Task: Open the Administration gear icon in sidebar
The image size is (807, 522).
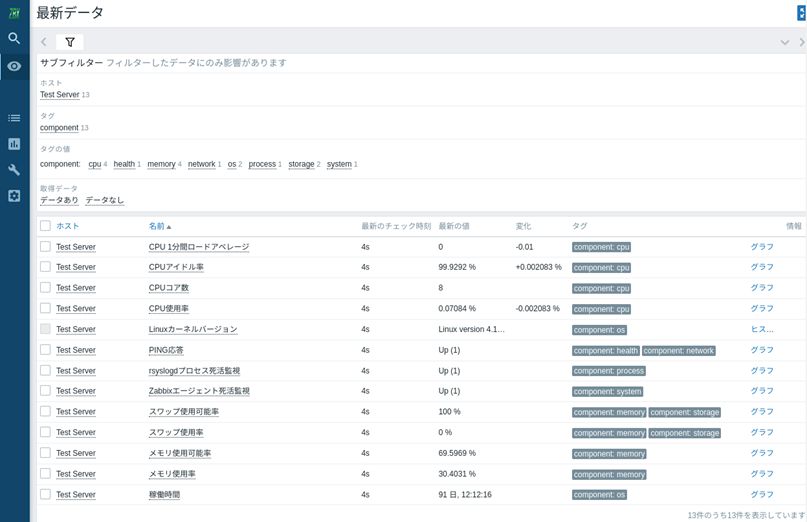Action: (x=14, y=196)
